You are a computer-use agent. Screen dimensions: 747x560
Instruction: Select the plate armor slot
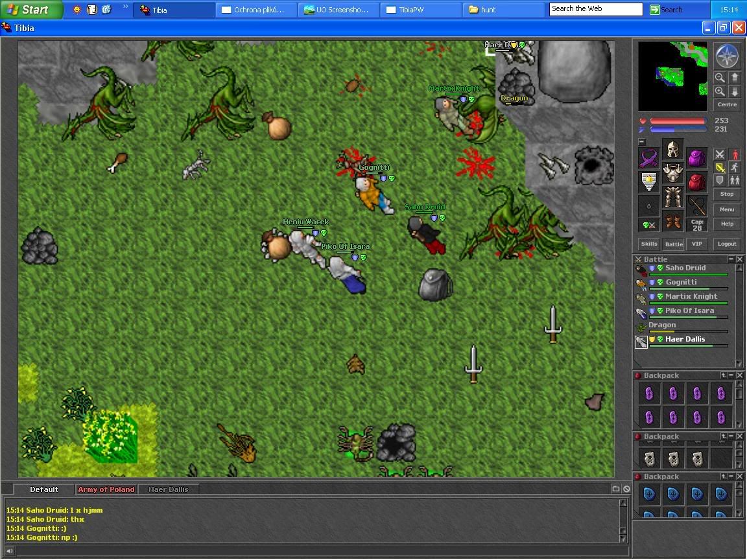(x=672, y=173)
